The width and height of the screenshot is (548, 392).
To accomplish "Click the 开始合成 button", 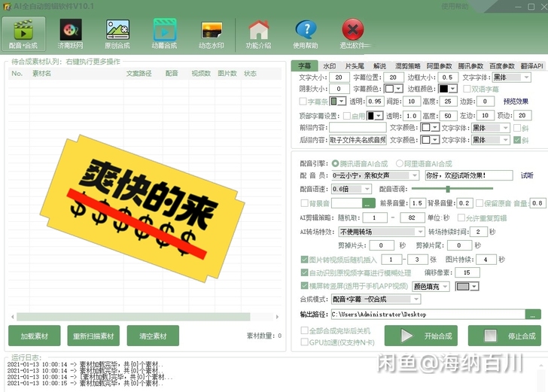I will click(x=421, y=336).
